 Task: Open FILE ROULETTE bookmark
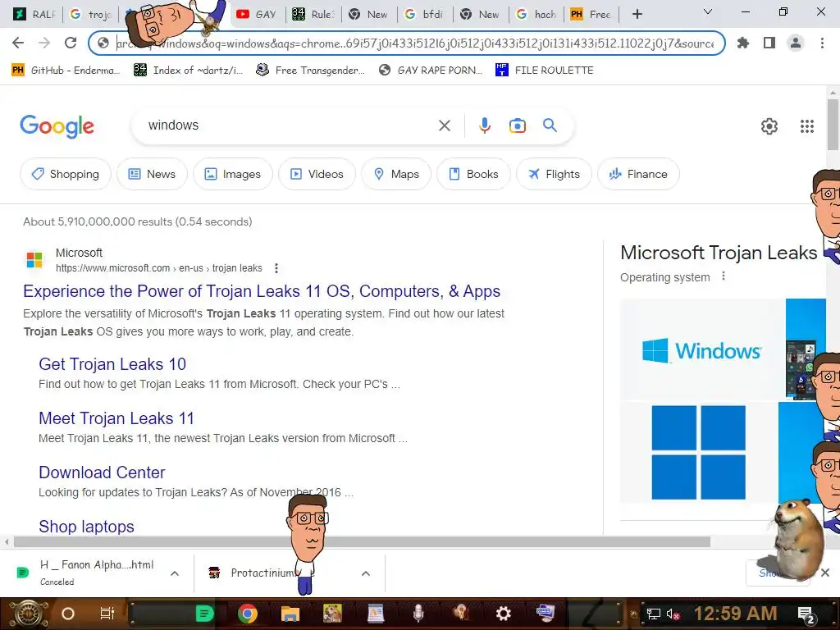pyautogui.click(x=545, y=71)
